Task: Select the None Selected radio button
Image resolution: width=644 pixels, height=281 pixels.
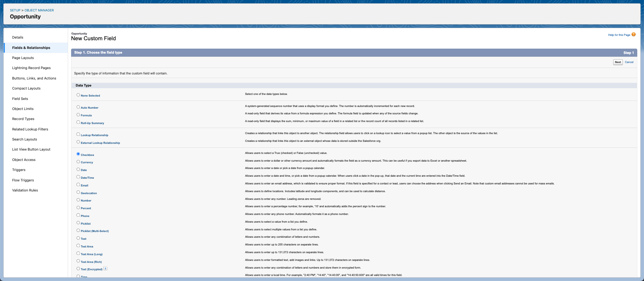Action: point(78,95)
